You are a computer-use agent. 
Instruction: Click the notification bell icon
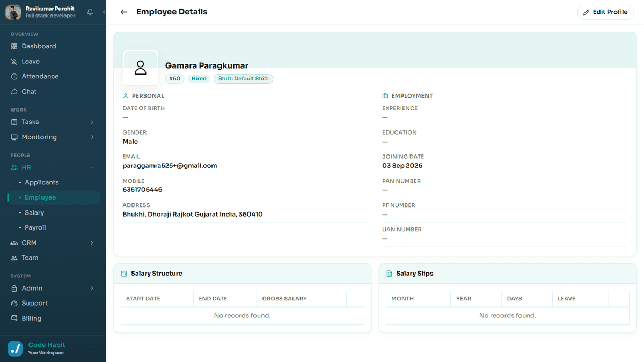click(x=90, y=12)
